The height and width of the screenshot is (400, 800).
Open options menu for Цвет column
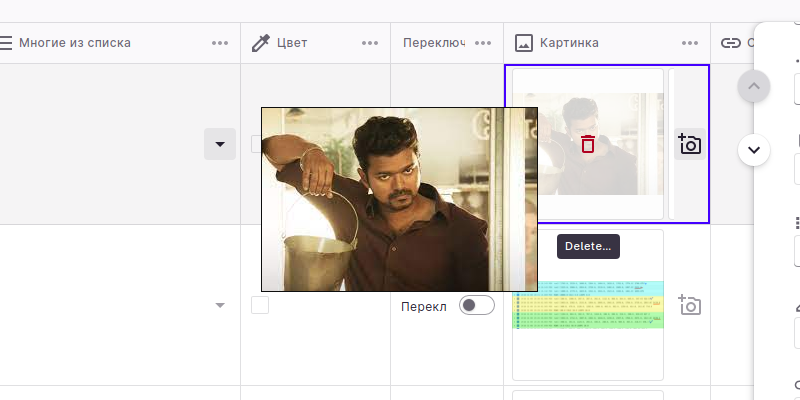click(370, 43)
